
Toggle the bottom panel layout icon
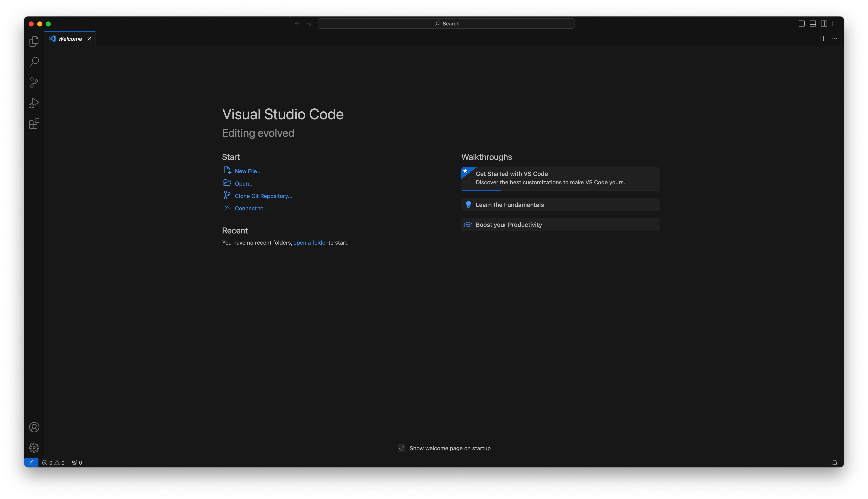[813, 24]
